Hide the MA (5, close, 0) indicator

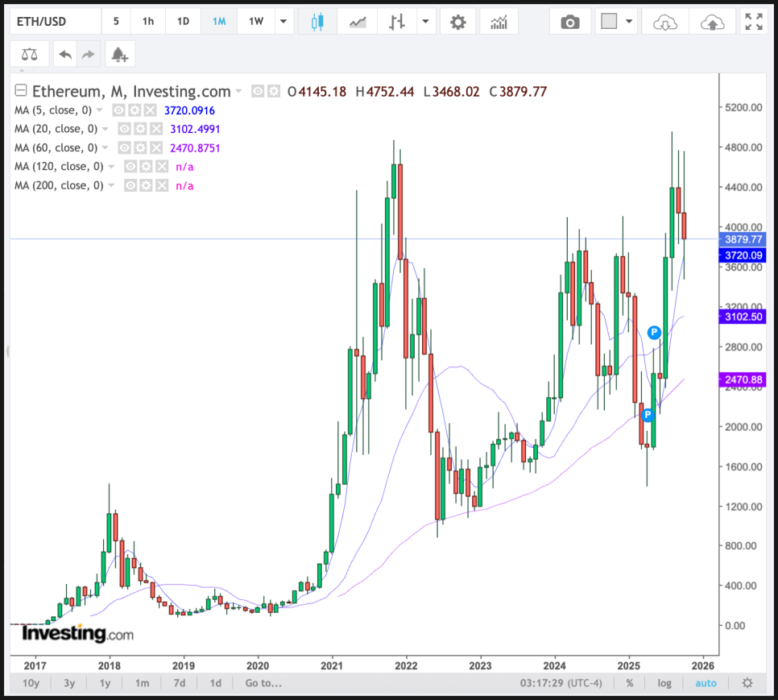point(118,110)
